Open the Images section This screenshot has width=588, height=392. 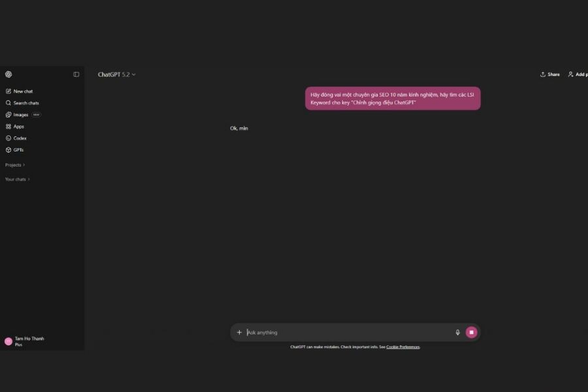click(21, 115)
